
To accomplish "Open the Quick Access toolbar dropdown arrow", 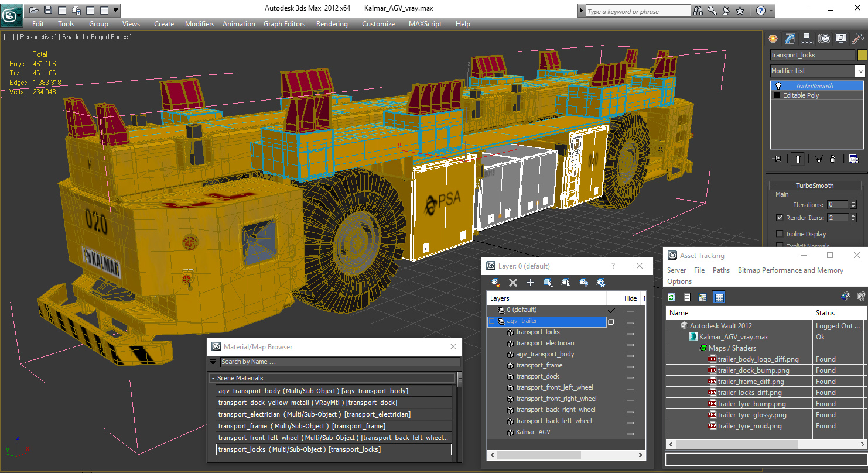I will pyautogui.click(x=116, y=10).
